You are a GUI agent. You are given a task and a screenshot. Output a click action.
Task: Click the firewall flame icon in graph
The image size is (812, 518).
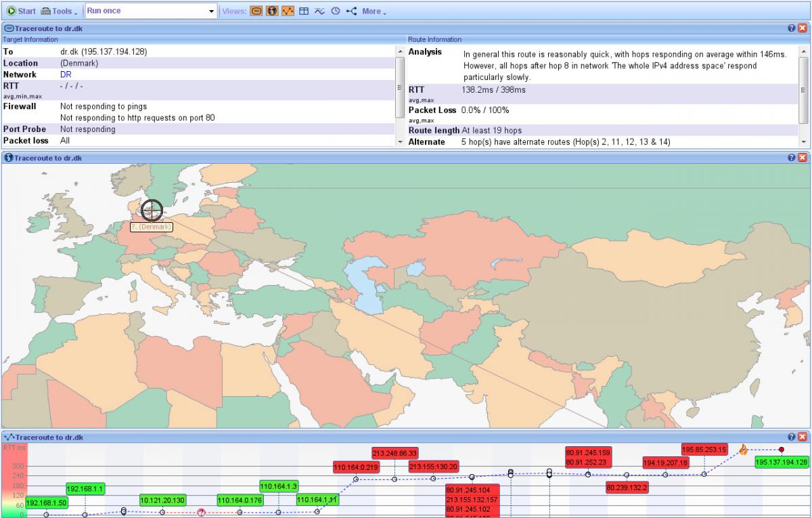(743, 450)
